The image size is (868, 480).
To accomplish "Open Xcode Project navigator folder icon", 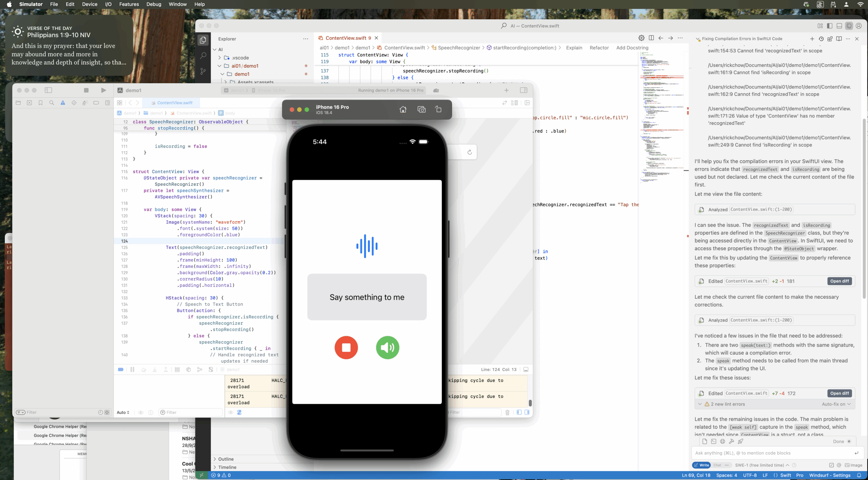I will pos(18,103).
